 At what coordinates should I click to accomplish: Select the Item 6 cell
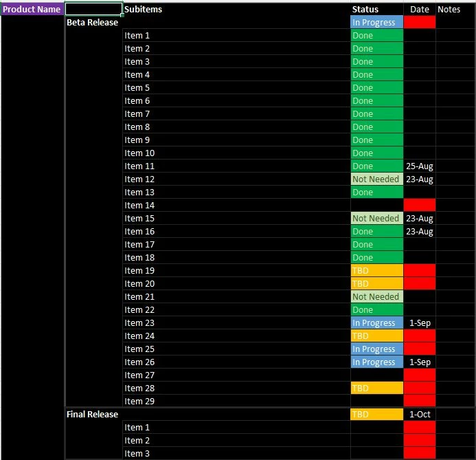(x=236, y=101)
